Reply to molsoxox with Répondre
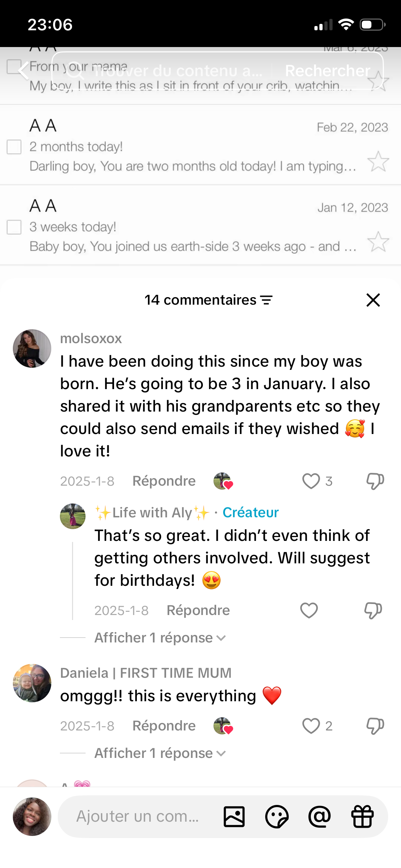Screen dimensions: 401x868 [x=164, y=481]
